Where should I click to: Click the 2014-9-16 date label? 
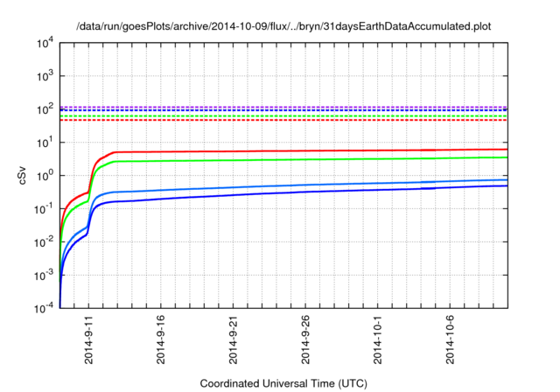click(x=161, y=339)
